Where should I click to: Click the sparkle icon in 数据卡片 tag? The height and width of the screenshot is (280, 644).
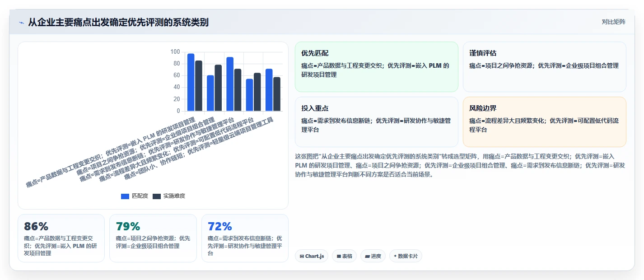[395, 256]
